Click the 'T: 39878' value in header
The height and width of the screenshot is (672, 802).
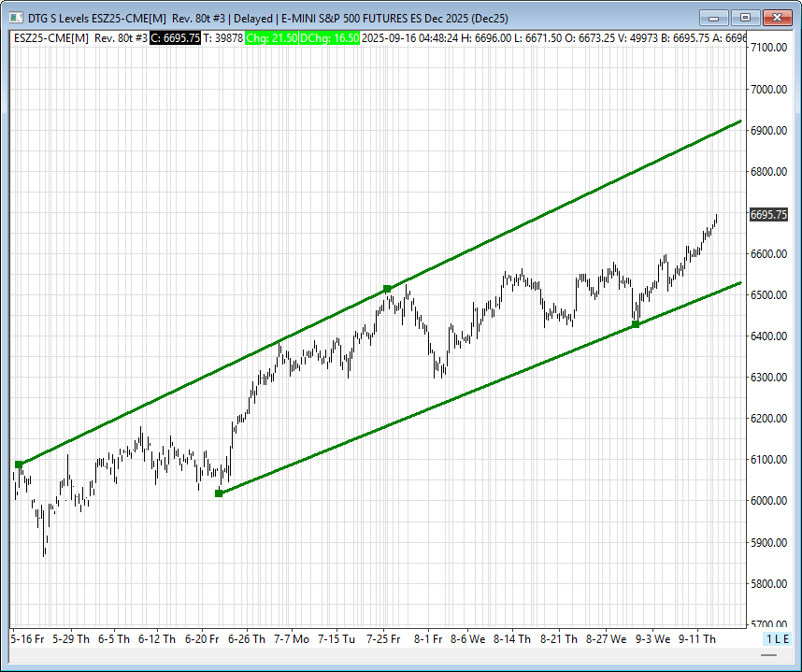[x=223, y=38]
